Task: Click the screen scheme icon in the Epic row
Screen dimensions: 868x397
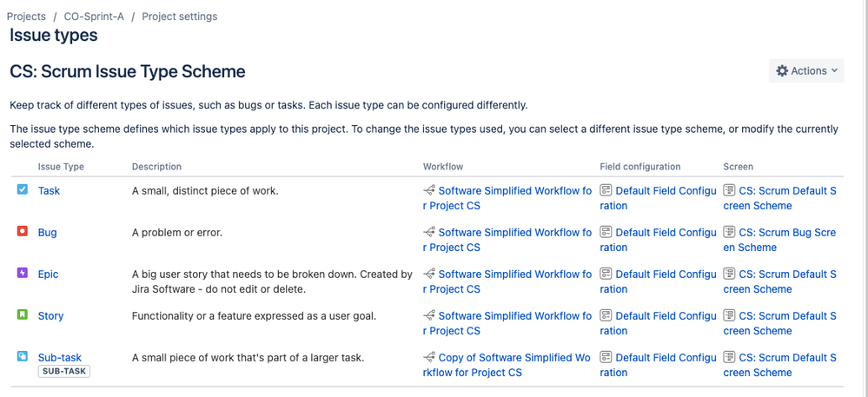Action: pos(729,275)
